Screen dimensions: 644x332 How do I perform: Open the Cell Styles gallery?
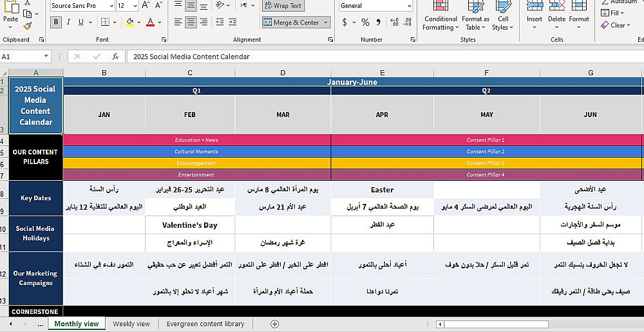503,16
